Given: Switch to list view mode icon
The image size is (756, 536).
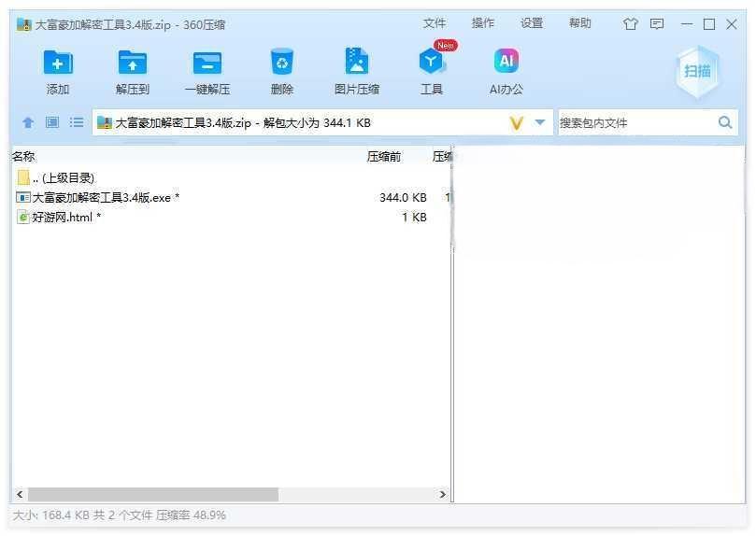Looking at the screenshot, I should point(77,122).
